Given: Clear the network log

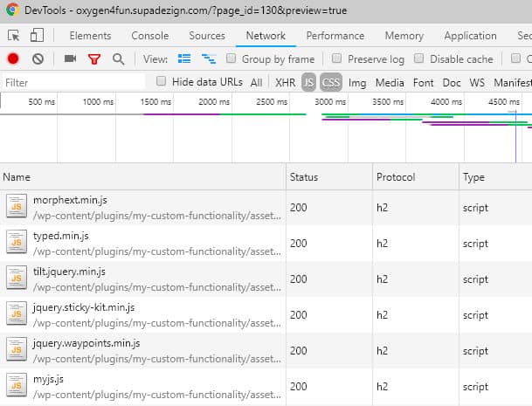Looking at the screenshot, I should [38, 58].
